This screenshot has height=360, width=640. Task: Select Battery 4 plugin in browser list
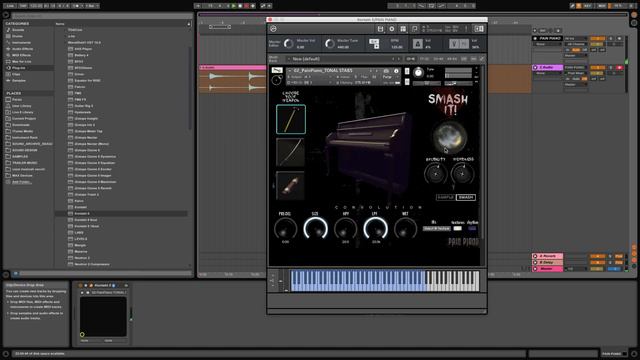tap(81, 55)
